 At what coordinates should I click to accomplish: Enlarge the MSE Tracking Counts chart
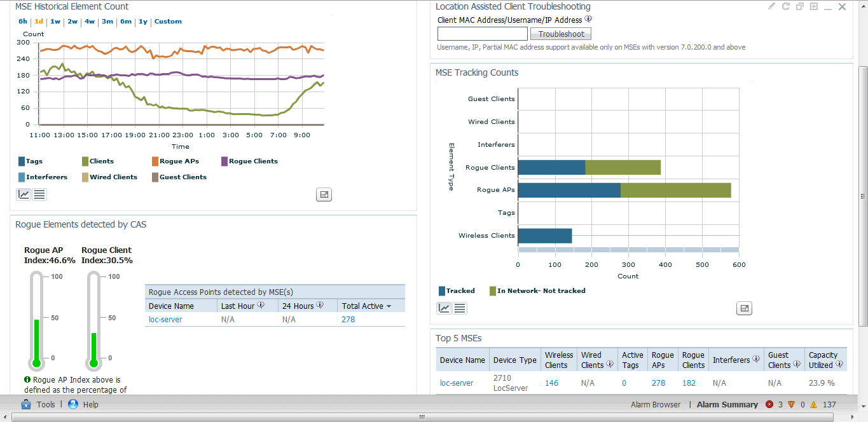(744, 308)
